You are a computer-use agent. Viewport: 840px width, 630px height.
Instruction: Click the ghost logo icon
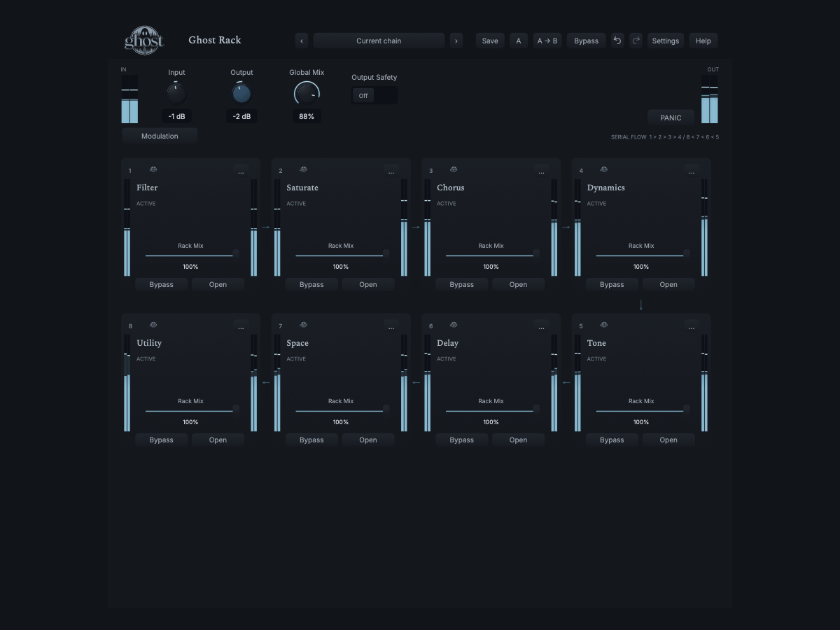144,40
